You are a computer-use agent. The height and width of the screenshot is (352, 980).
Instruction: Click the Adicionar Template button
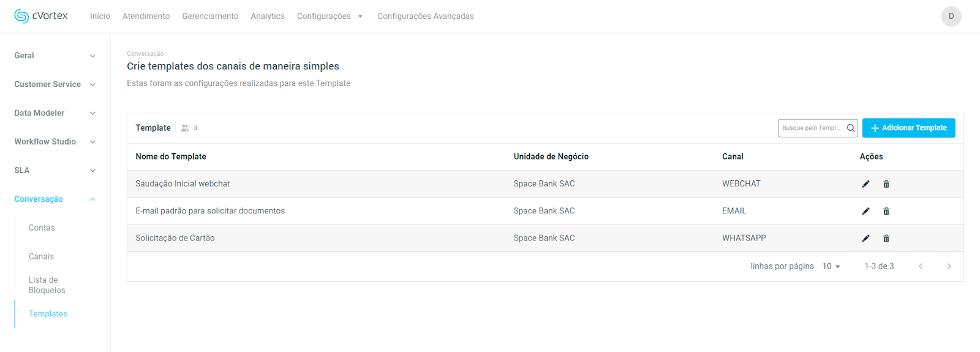(908, 128)
